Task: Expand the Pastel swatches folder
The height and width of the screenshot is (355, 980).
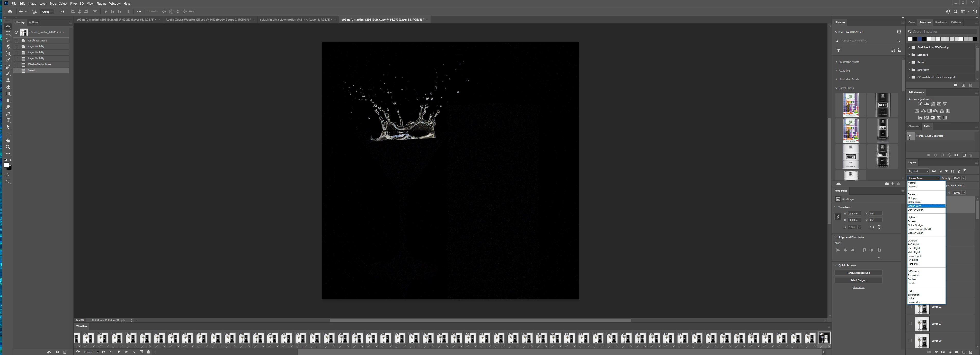Action: tap(910, 62)
